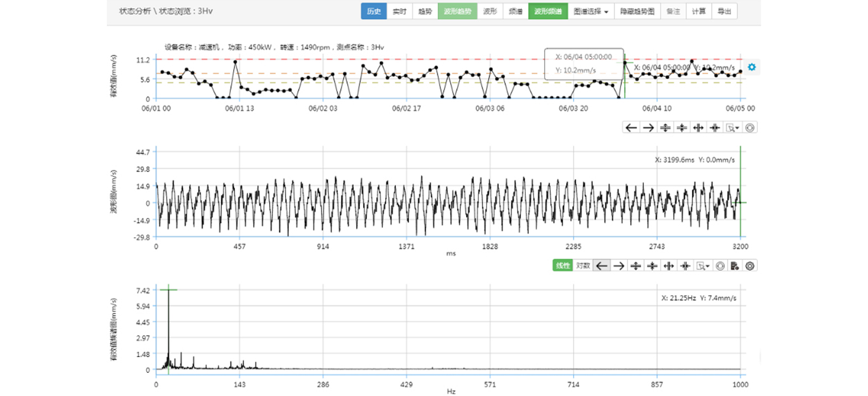Toggle 波形趋势 view button
Image resolution: width=868 pixels, height=396 pixels.
[x=457, y=11]
